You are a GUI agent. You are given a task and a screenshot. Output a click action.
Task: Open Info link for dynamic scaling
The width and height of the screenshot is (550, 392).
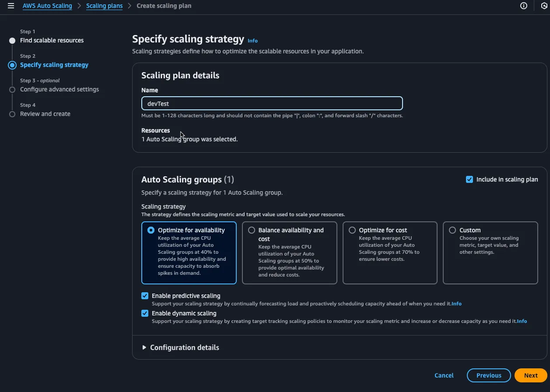522,321
